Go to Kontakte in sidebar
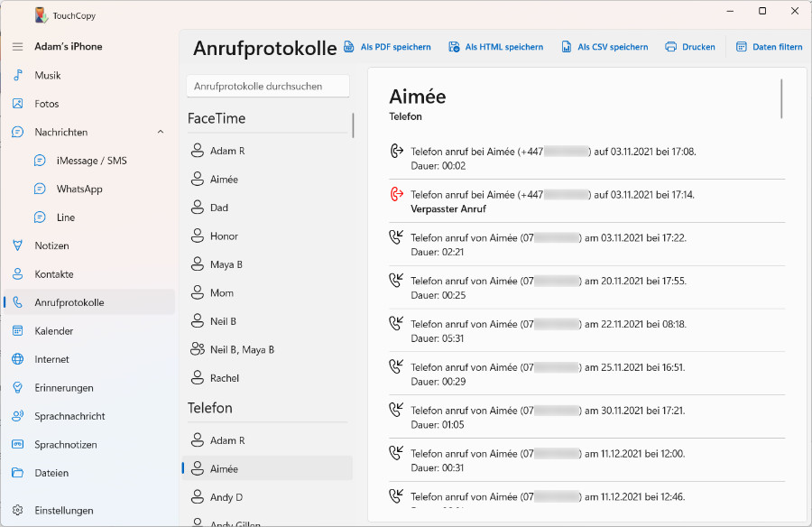 point(54,274)
